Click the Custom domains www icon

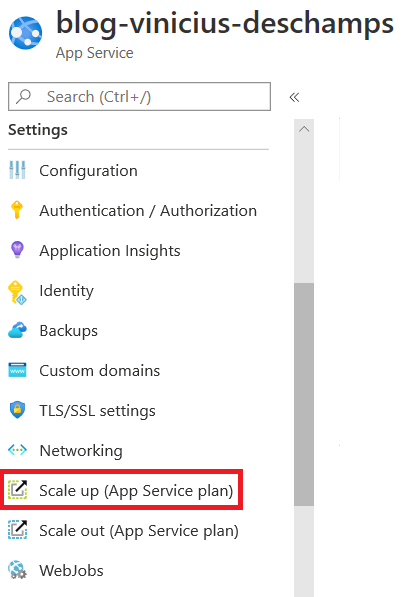click(17, 370)
